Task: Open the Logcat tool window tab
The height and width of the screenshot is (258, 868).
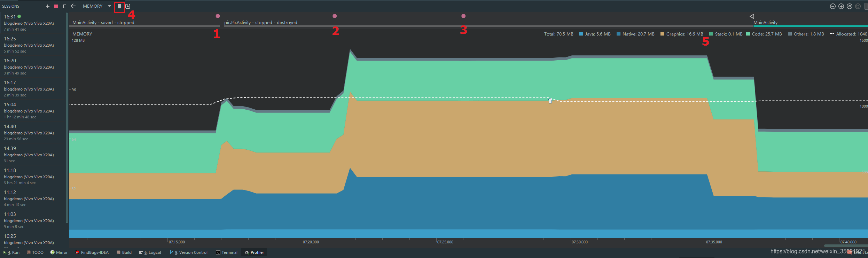Action: (150, 252)
